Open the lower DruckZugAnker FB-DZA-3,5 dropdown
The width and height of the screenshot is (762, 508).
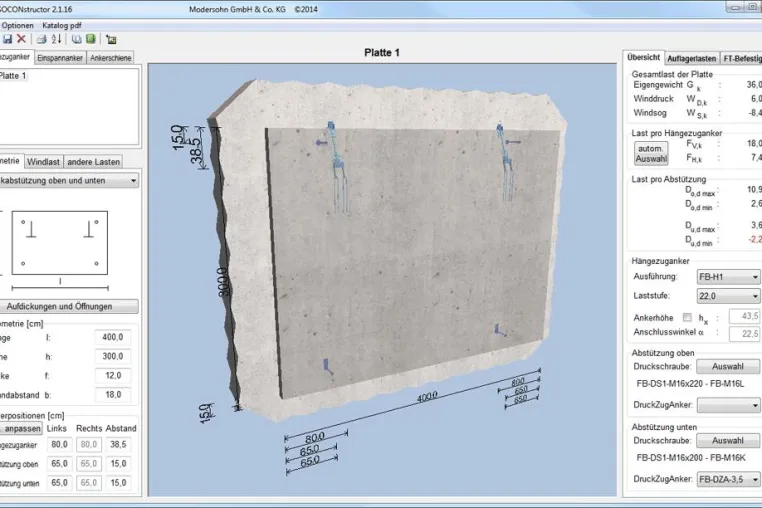[728, 479]
